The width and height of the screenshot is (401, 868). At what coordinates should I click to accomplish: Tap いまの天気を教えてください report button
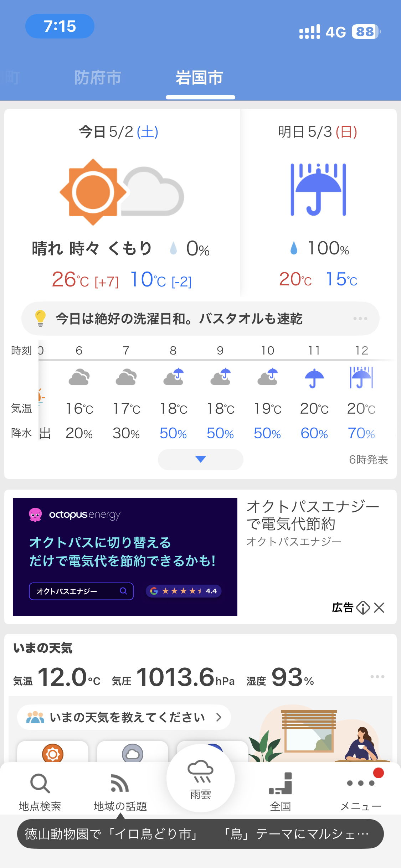coord(124,717)
